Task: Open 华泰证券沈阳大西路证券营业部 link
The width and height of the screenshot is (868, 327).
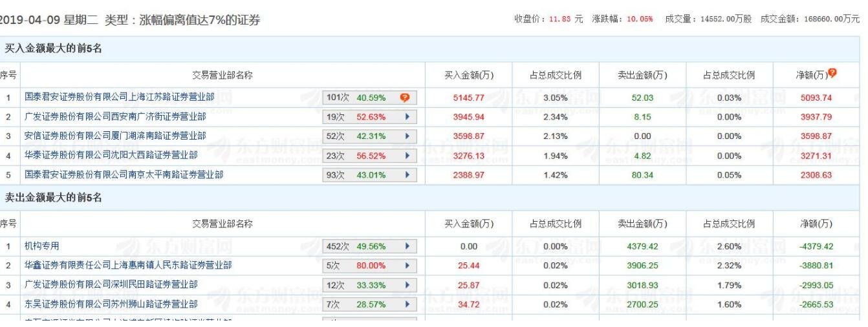Action: coord(111,156)
